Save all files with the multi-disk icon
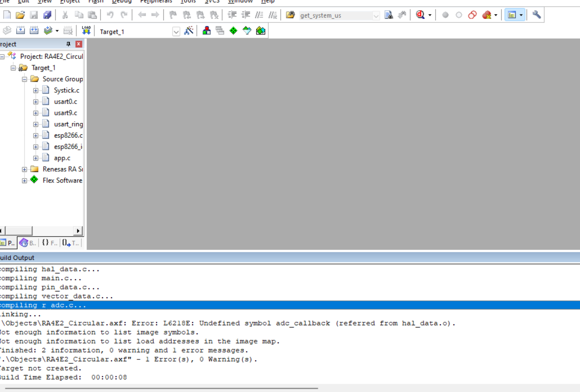Image resolution: width=580 pixels, height=392 pixels. 47,15
